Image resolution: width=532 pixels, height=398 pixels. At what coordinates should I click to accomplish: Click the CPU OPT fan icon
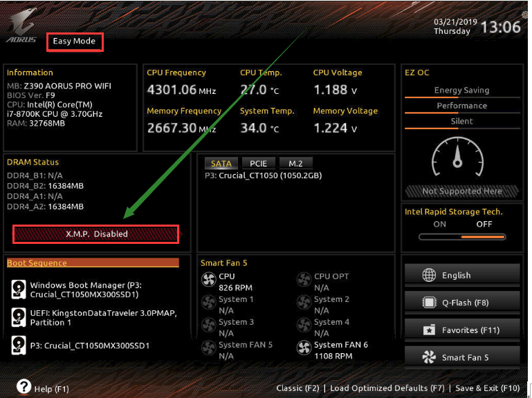[304, 280]
